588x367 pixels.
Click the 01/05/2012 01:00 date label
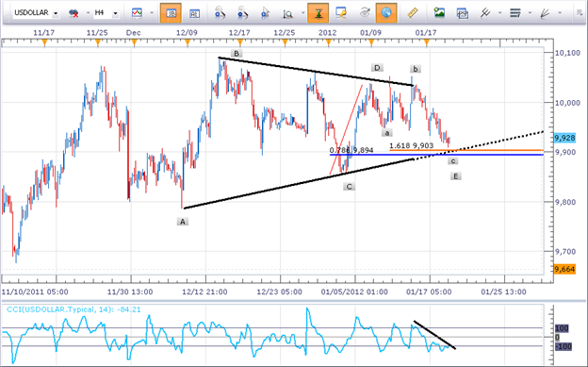click(x=354, y=292)
